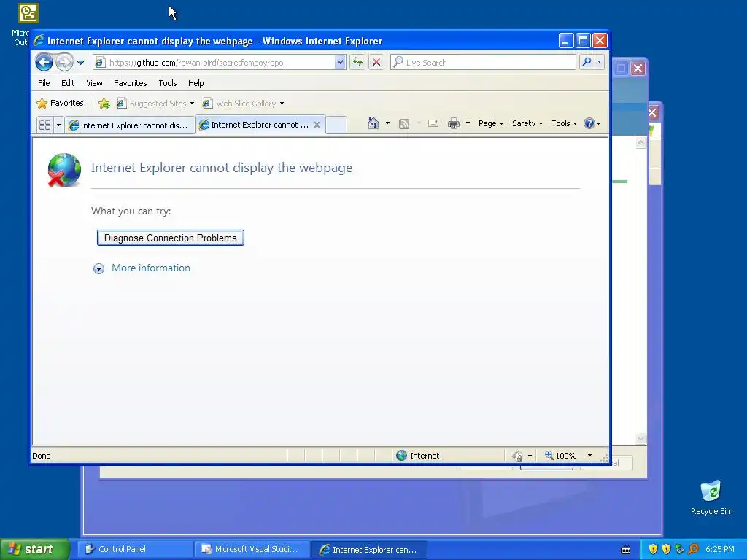Click the second yellow security shield tray icon

(x=666, y=550)
